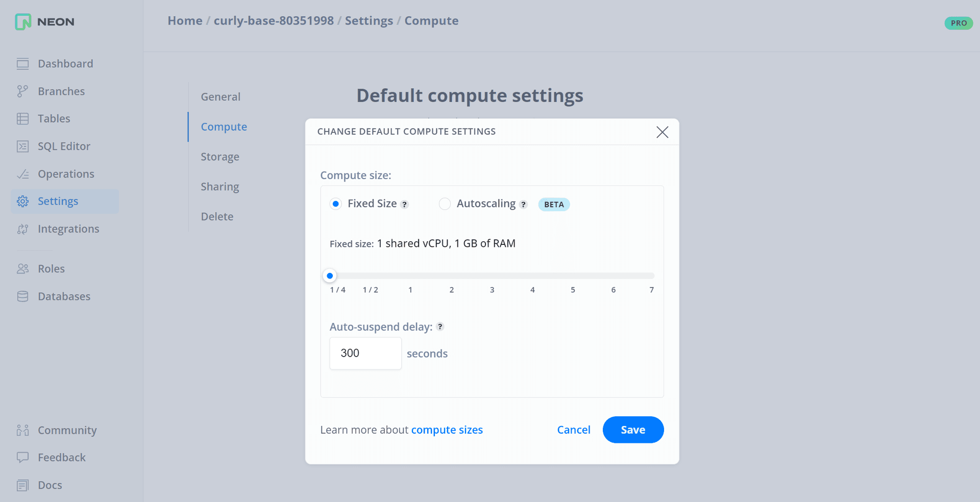Save the default compute settings
Image resolution: width=980 pixels, height=502 pixels.
tap(633, 430)
